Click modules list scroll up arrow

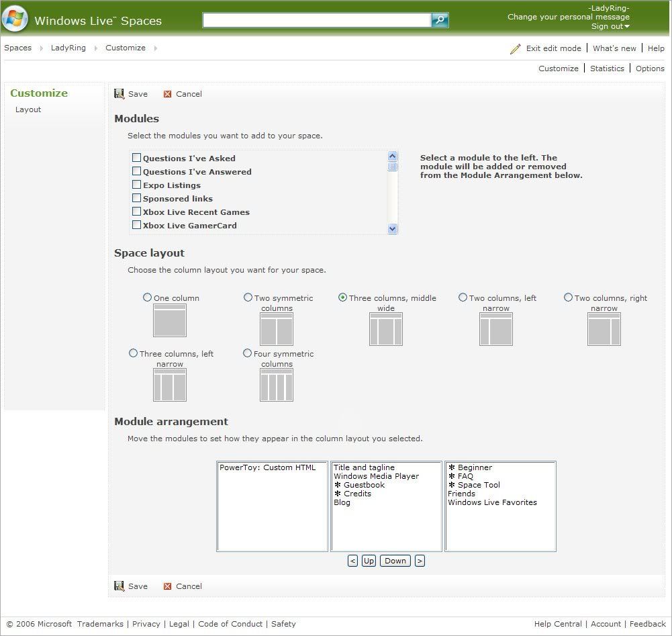pyautogui.click(x=392, y=156)
